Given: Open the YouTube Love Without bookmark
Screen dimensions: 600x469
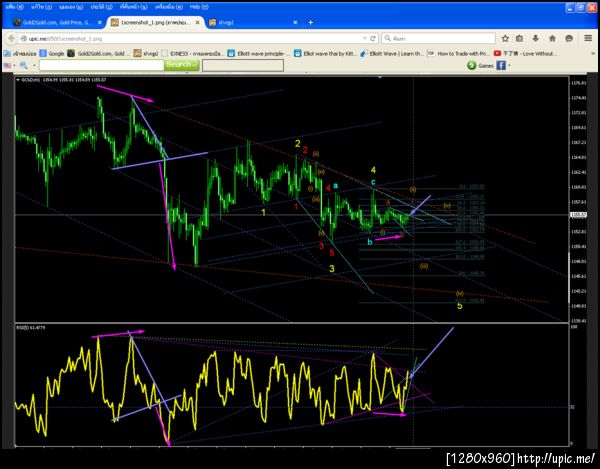Looking at the screenshot, I should [525, 54].
